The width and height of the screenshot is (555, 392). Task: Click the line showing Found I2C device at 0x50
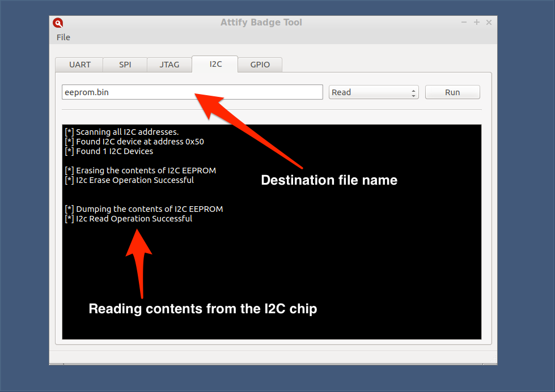[134, 142]
